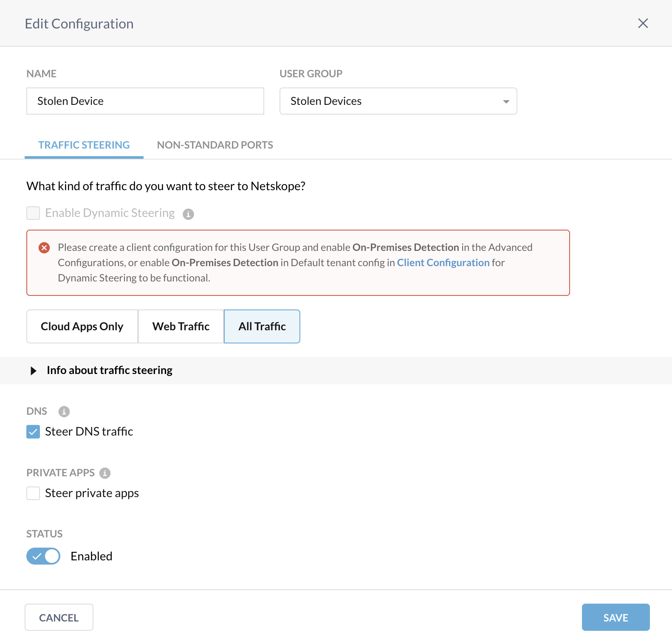Select All Traffic option
The height and width of the screenshot is (641, 672).
[262, 326]
